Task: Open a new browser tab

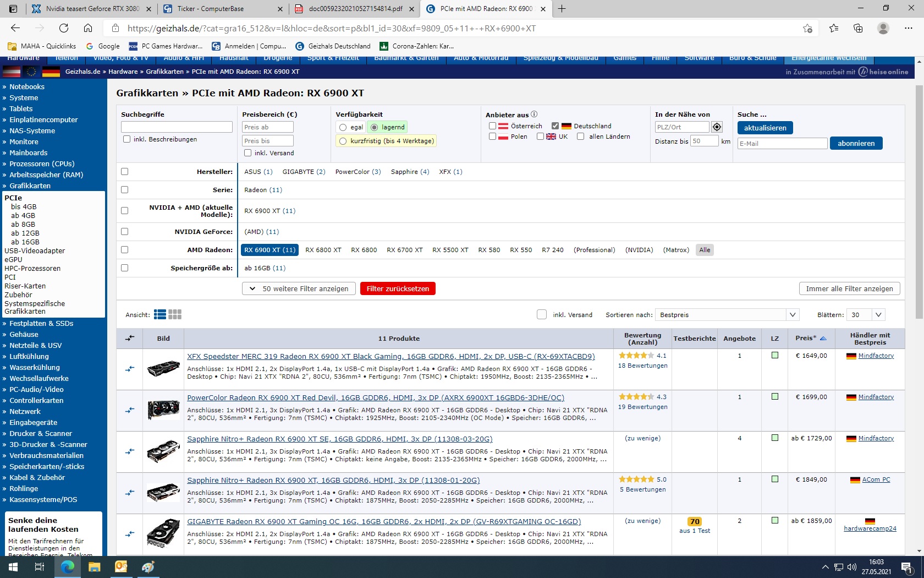Action: tap(562, 9)
